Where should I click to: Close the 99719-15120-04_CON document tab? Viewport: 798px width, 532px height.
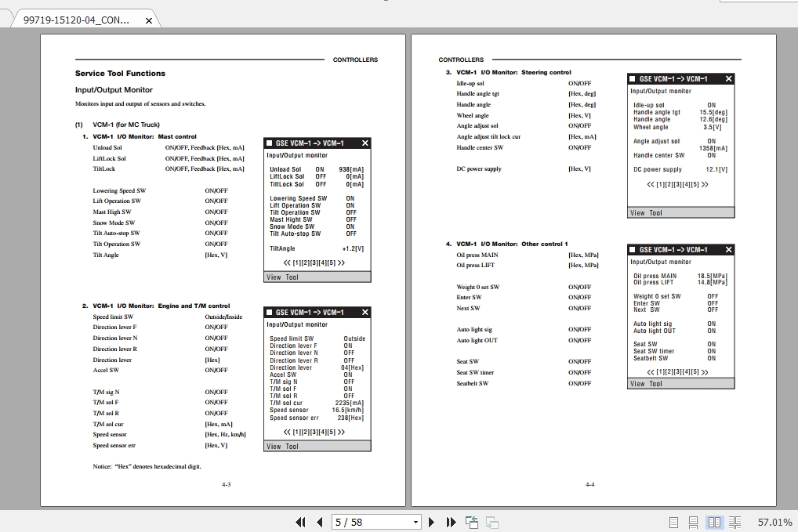tap(148, 21)
